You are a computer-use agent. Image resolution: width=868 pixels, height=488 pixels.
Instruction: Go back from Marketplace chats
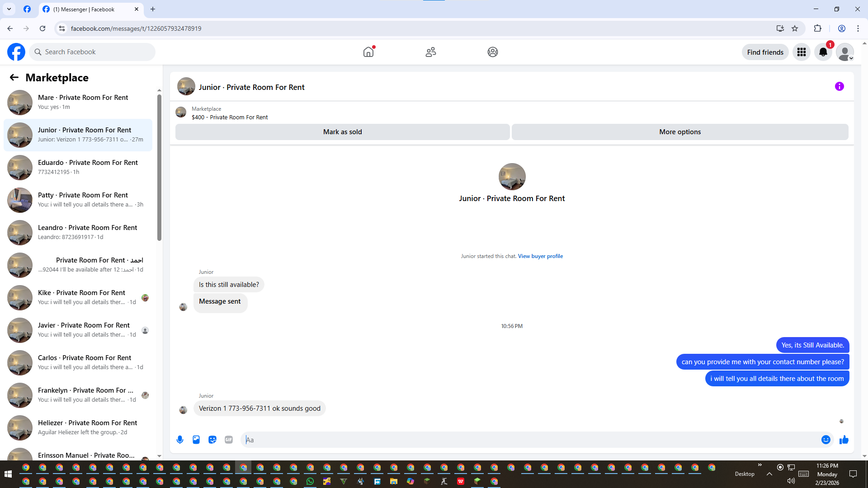click(x=14, y=77)
